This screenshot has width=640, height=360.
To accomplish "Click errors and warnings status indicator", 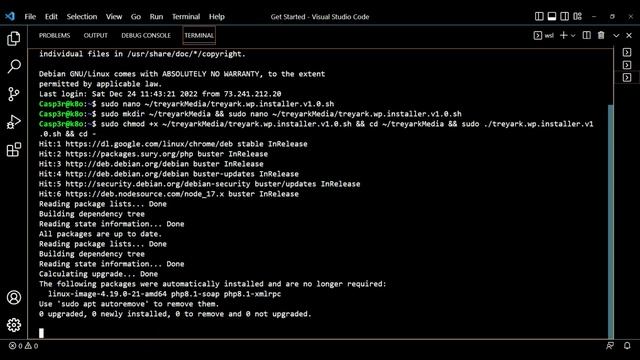I will [24, 346].
